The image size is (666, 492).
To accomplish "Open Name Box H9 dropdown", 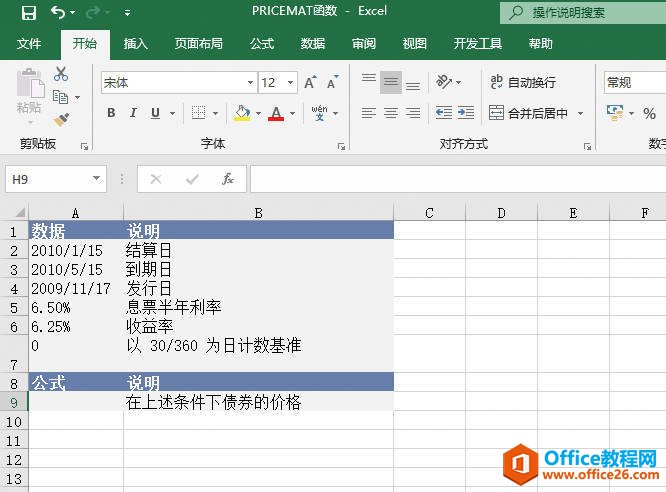I will (x=97, y=178).
